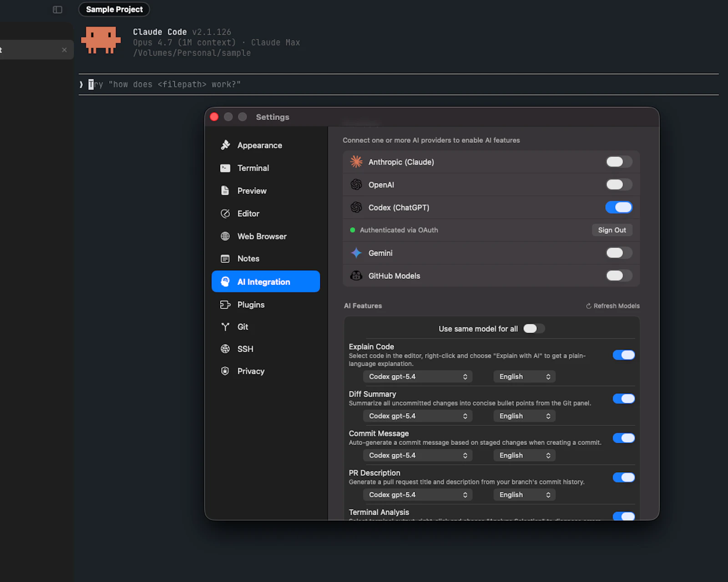Viewport: 728px width, 582px height.
Task: Click the Appearance paintbrush icon
Action: pyautogui.click(x=225, y=145)
